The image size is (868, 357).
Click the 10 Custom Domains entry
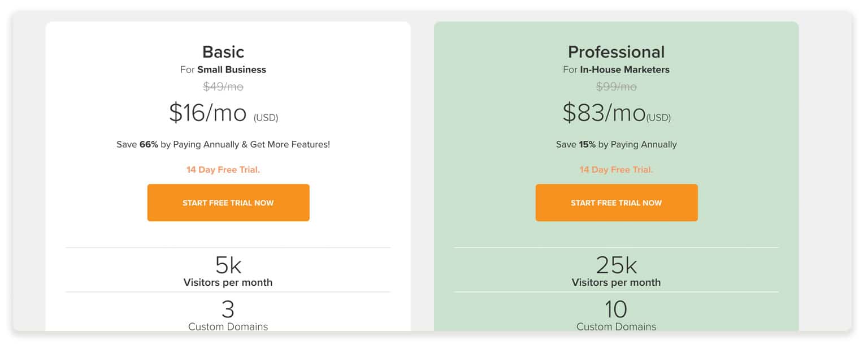click(x=617, y=315)
